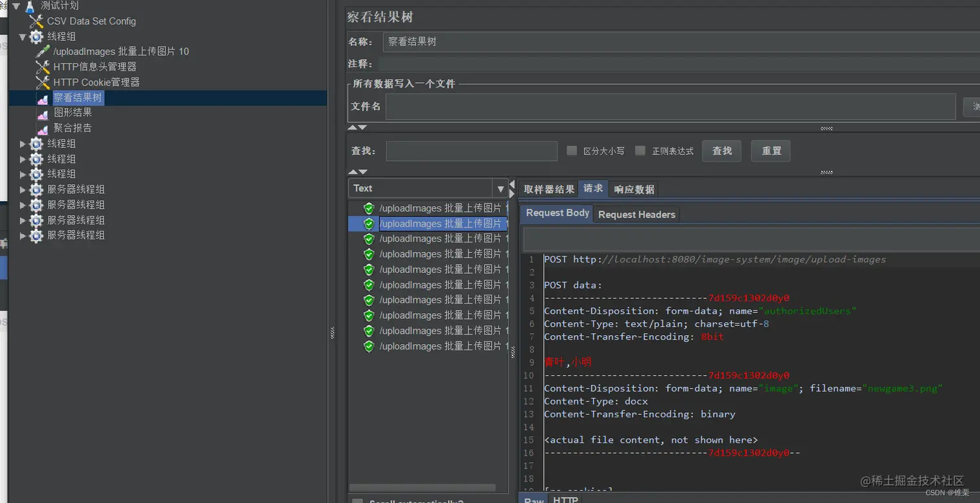Click the 'POST data:' line in request body
980x503 pixels.
[573, 285]
